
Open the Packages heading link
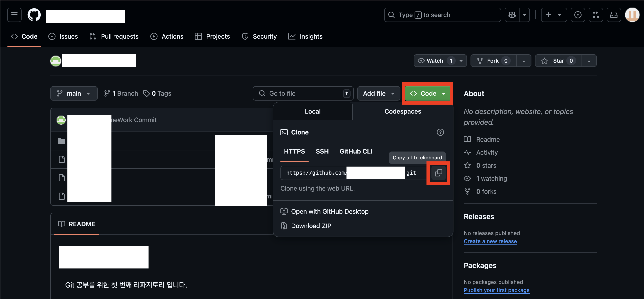(x=480, y=266)
